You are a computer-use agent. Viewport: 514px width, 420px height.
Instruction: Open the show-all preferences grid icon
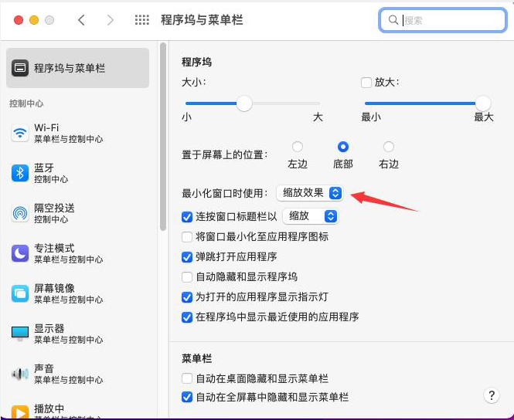(142, 20)
